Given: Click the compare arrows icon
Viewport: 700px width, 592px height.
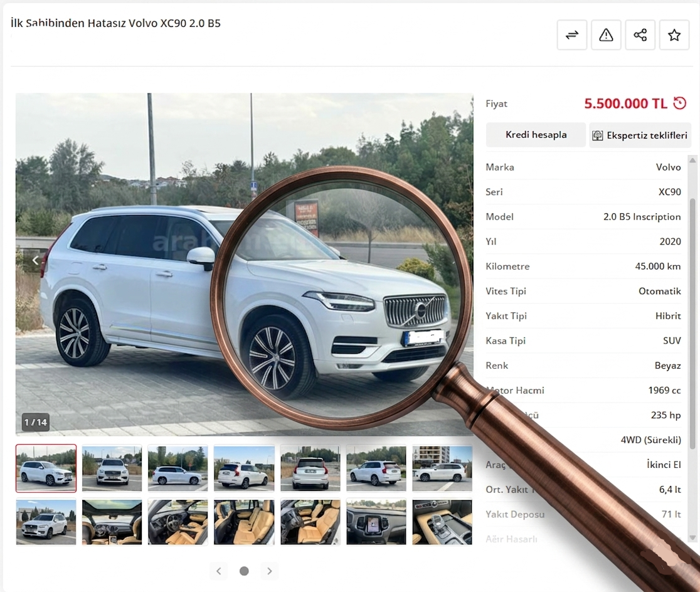Looking at the screenshot, I should coord(572,35).
